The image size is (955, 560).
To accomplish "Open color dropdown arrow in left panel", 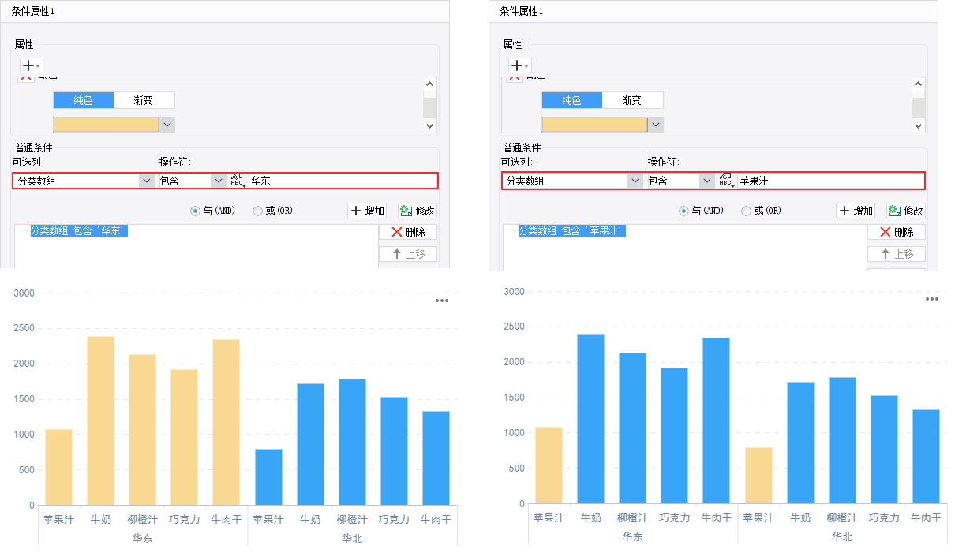I will click(x=167, y=125).
